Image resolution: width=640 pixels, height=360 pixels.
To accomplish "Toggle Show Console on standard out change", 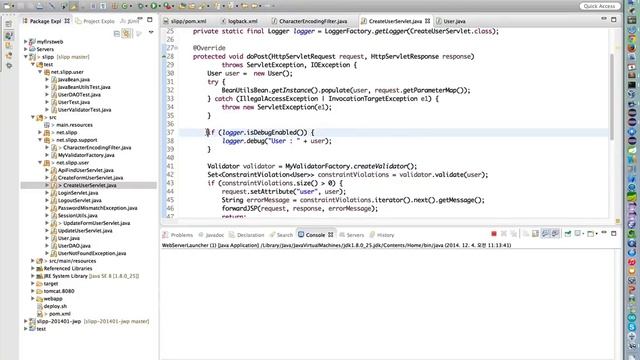I will tap(545, 234).
